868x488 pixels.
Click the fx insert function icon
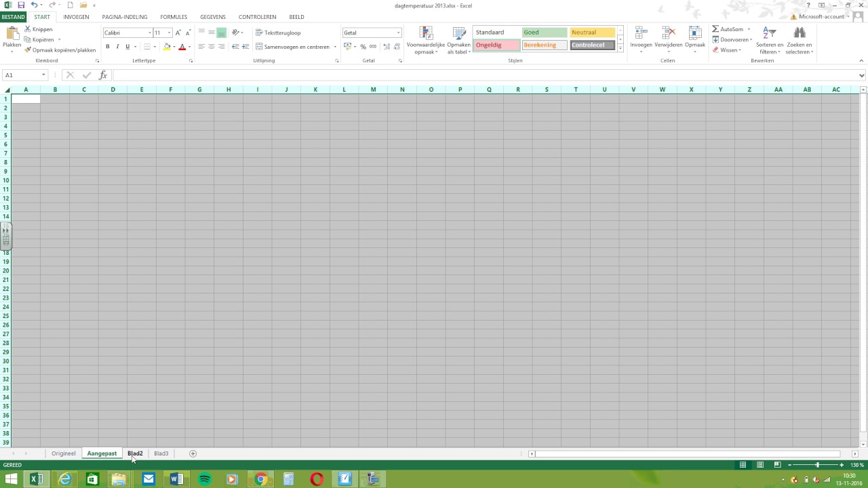click(103, 75)
